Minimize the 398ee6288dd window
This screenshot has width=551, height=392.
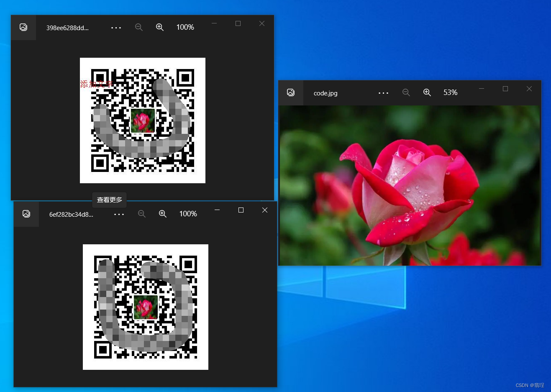click(214, 23)
